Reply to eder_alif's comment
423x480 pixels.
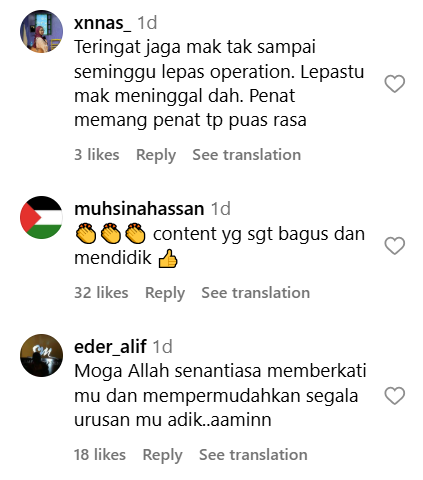click(x=162, y=455)
